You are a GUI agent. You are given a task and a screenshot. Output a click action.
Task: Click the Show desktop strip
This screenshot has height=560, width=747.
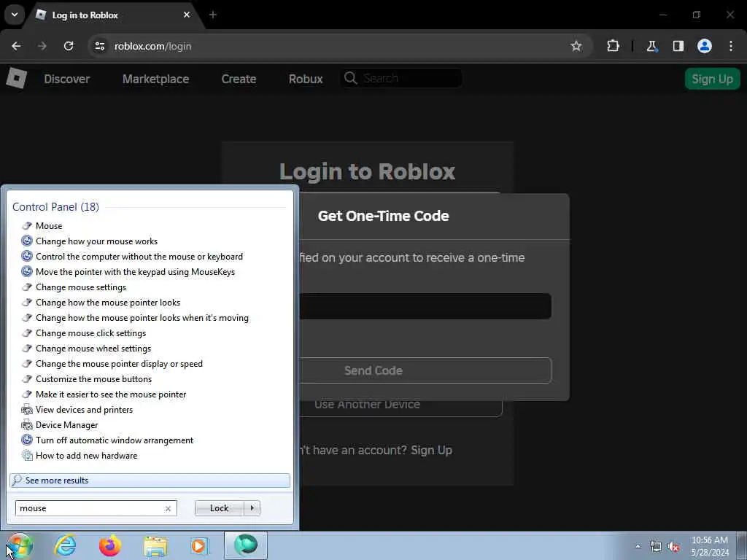(x=742, y=545)
